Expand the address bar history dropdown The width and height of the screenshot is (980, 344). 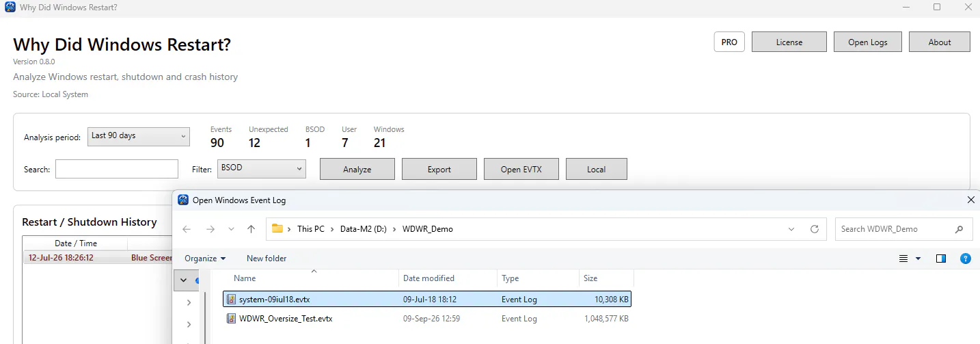791,229
